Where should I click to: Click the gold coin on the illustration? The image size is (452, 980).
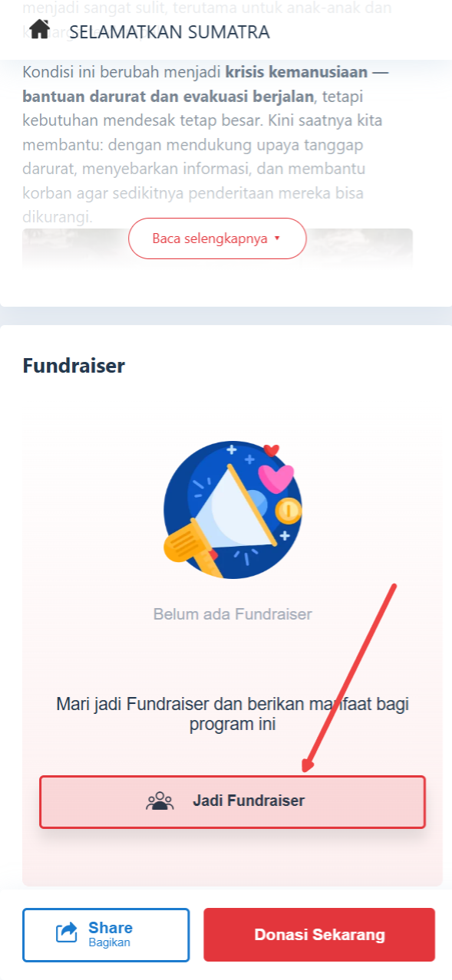(x=289, y=509)
